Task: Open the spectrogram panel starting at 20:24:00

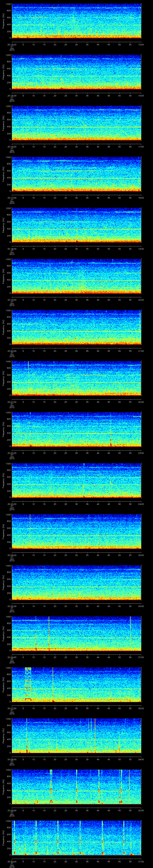Action: point(77,532)
